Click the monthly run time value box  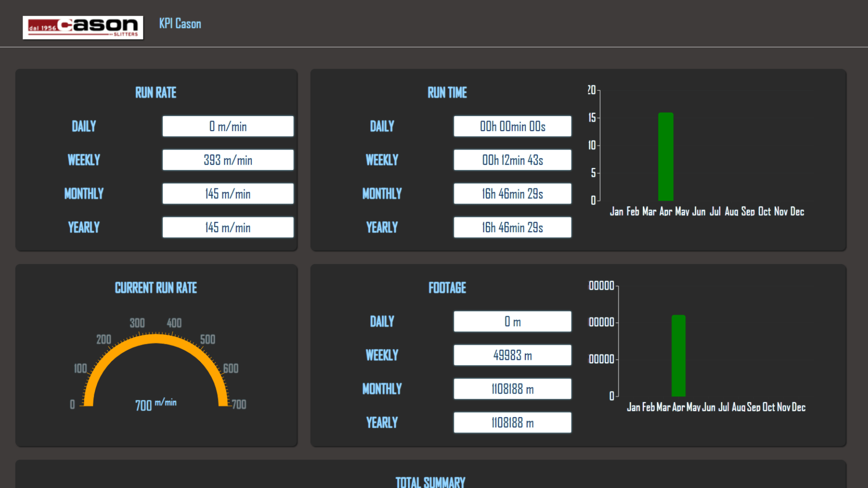click(512, 194)
